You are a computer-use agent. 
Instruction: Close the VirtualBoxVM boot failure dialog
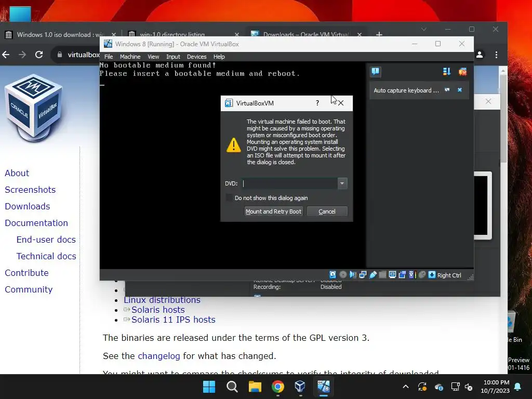tap(341, 103)
